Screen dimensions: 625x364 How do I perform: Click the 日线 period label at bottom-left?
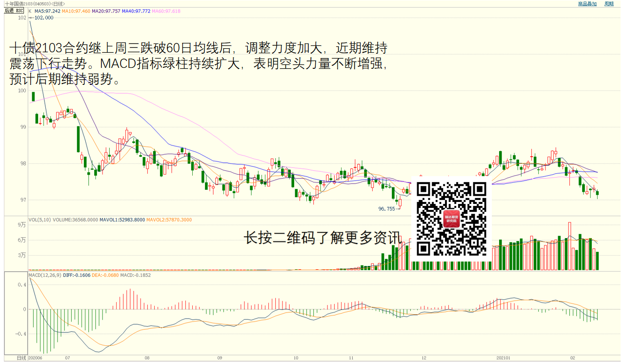[21, 358]
